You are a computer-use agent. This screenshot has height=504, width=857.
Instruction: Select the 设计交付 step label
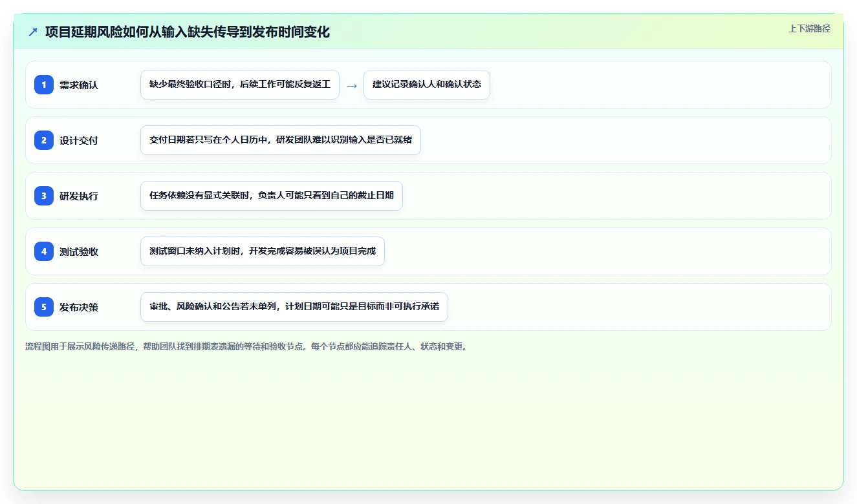(79, 140)
